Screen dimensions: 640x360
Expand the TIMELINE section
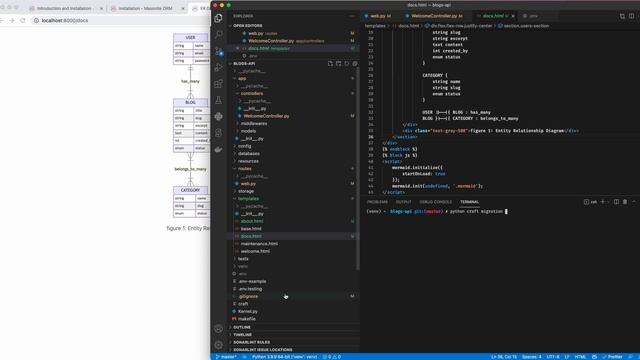242,335
